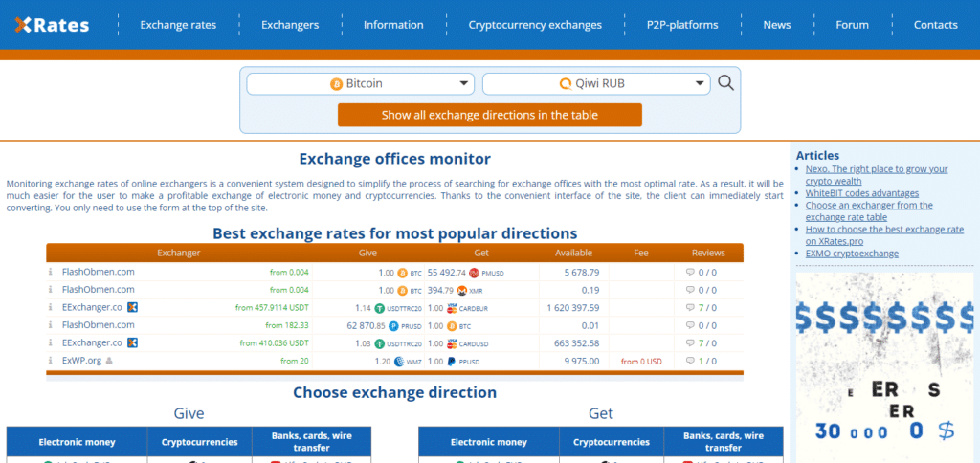The image size is (980, 463).
Task: Select the Cryptocurrencies tab under Get
Action: click(612, 442)
